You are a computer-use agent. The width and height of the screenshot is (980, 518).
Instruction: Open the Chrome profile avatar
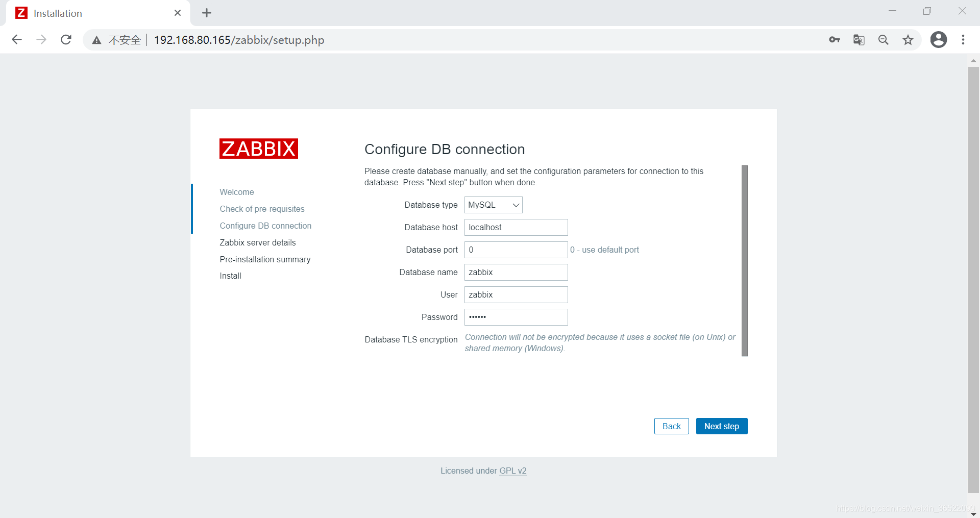click(x=938, y=40)
